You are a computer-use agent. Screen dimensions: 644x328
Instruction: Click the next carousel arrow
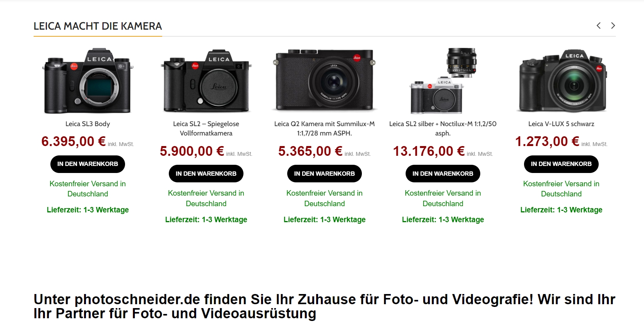point(613,26)
